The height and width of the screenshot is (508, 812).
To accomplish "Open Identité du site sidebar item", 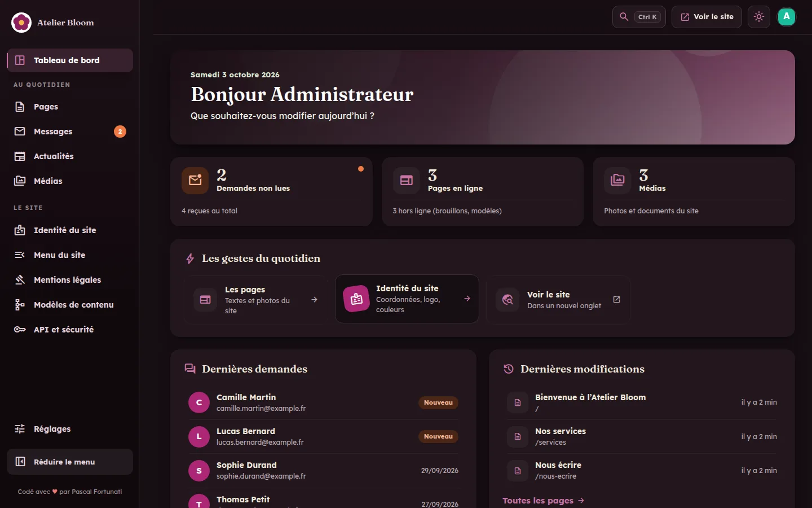I will click(x=70, y=230).
